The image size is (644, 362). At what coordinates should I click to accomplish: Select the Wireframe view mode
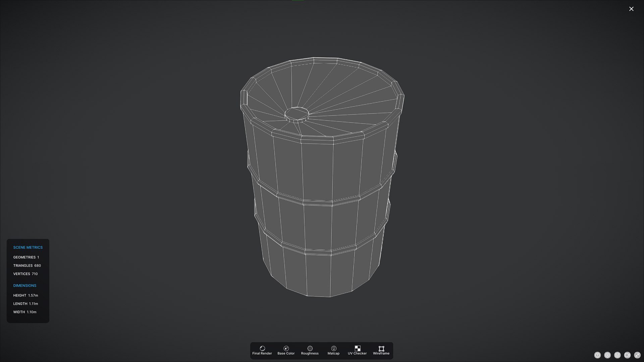coord(381,351)
